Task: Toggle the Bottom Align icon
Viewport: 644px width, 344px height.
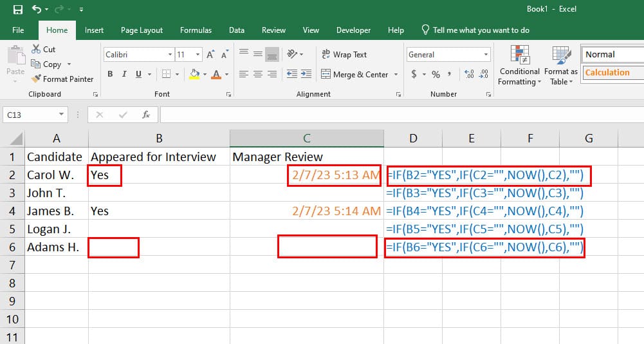Action: click(272, 54)
